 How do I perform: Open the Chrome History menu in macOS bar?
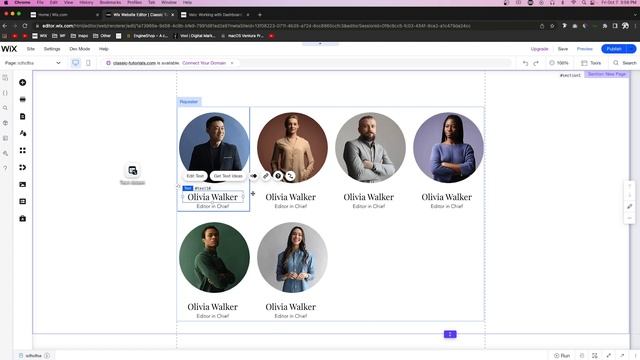coord(86,2)
